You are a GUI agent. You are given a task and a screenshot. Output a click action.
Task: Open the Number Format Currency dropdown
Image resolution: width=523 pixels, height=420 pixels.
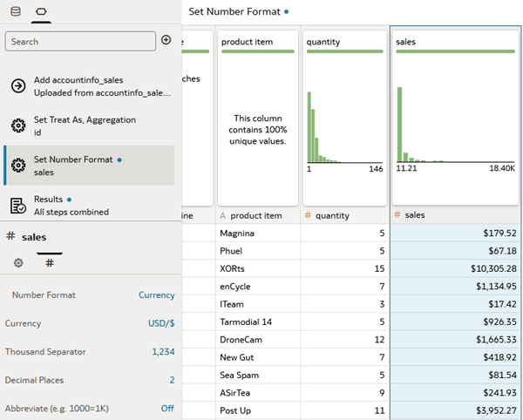coord(157,295)
